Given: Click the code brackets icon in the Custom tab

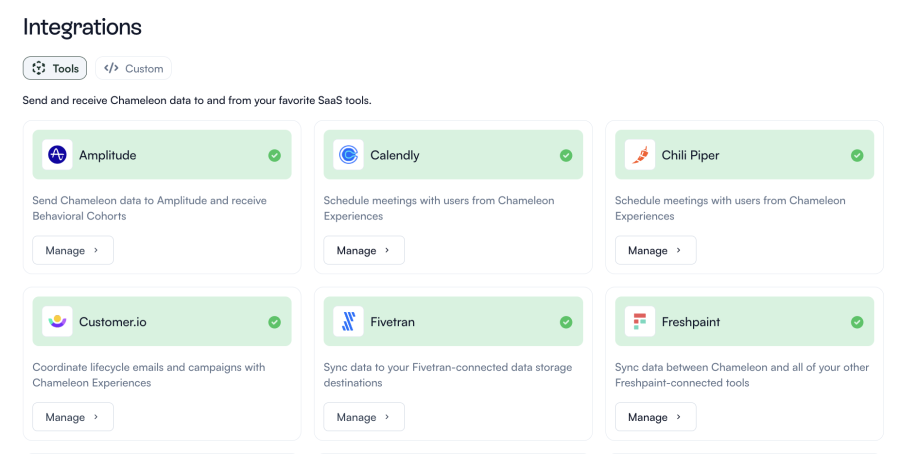Looking at the screenshot, I should pos(111,68).
